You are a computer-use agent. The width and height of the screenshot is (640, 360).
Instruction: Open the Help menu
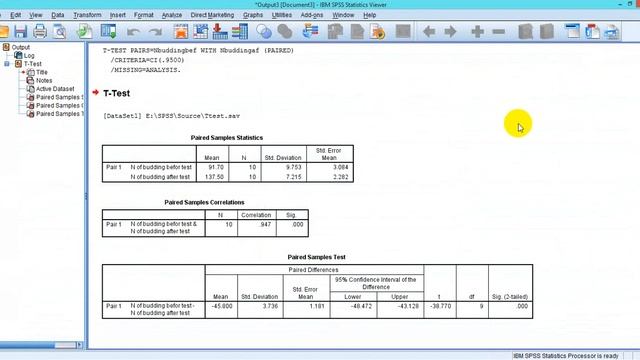click(x=369, y=15)
